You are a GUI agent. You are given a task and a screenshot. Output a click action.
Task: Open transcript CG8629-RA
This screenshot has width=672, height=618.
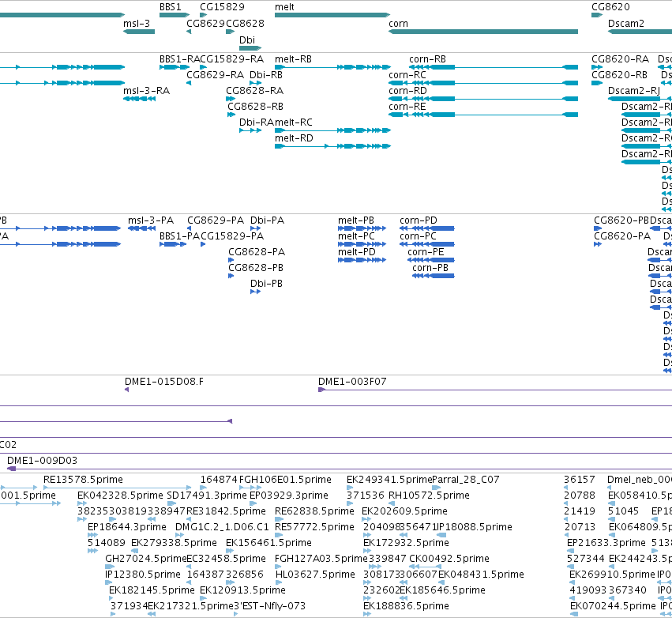point(215,75)
